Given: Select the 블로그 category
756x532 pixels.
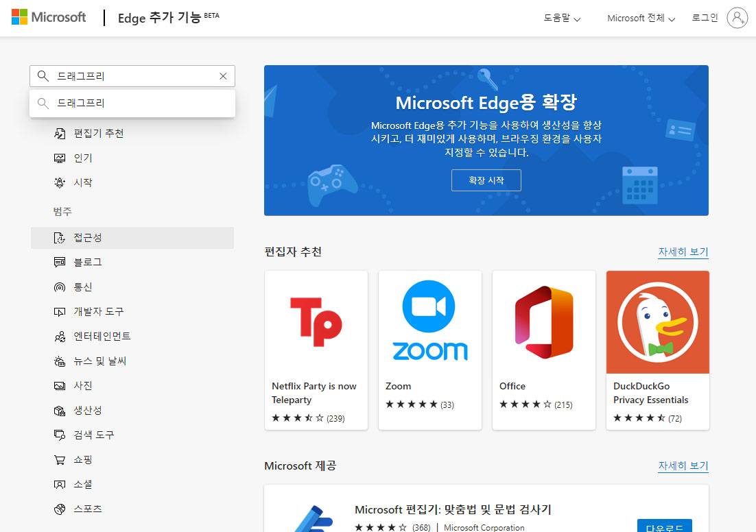Looking at the screenshot, I should click(x=87, y=262).
